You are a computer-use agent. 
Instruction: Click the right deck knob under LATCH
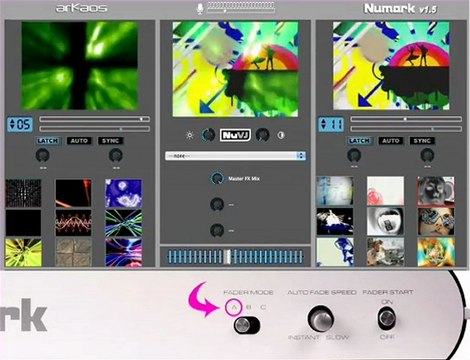click(x=354, y=155)
